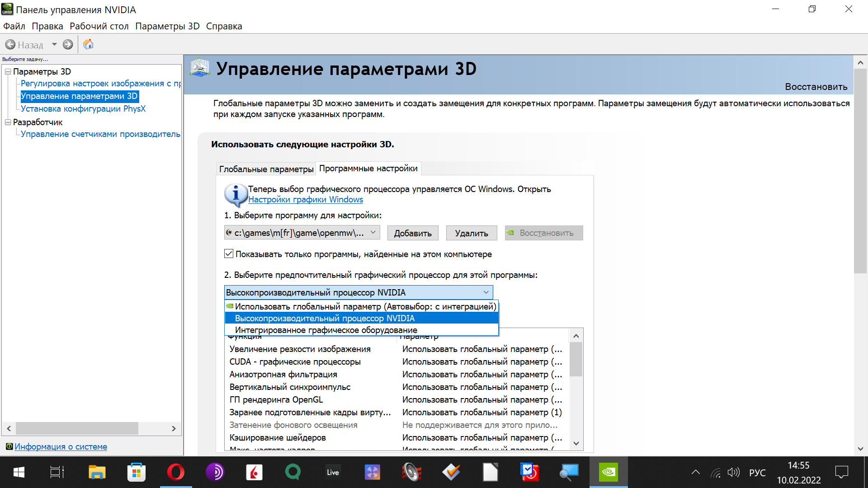This screenshot has width=868, height=488.
Task: Open the Back history dropdown arrow
Action: tap(54, 44)
